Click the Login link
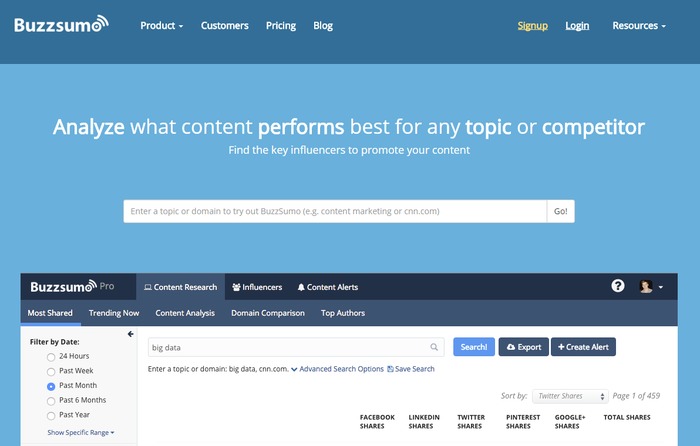 (577, 25)
